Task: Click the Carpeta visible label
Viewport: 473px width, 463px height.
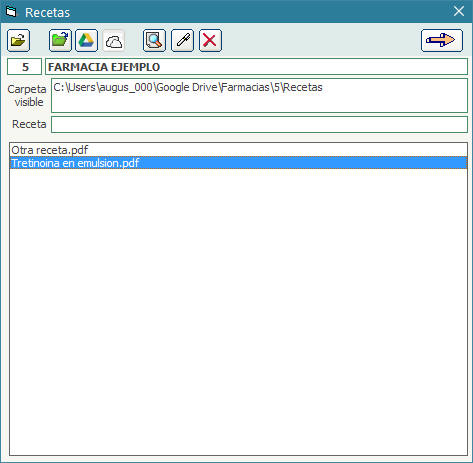Action: click(x=27, y=96)
